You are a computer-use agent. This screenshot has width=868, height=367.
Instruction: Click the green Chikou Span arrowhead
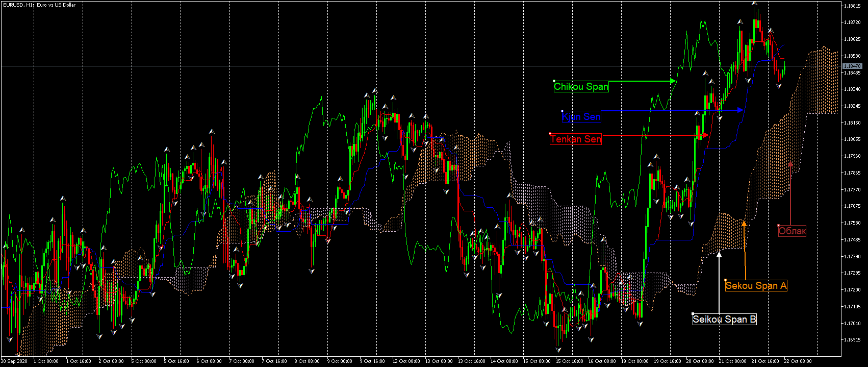pyautogui.click(x=673, y=81)
